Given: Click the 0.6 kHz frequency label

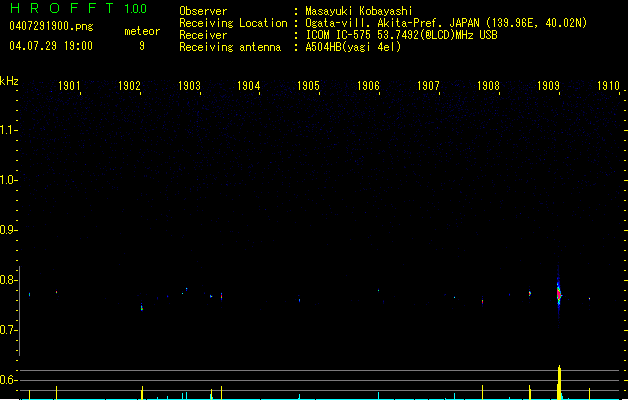Looking at the screenshot, I should click(x=7, y=380).
